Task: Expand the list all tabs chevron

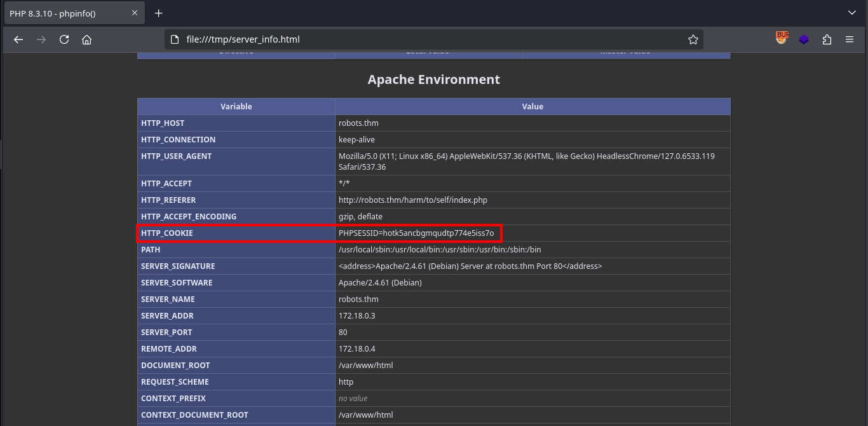Action: [852, 13]
